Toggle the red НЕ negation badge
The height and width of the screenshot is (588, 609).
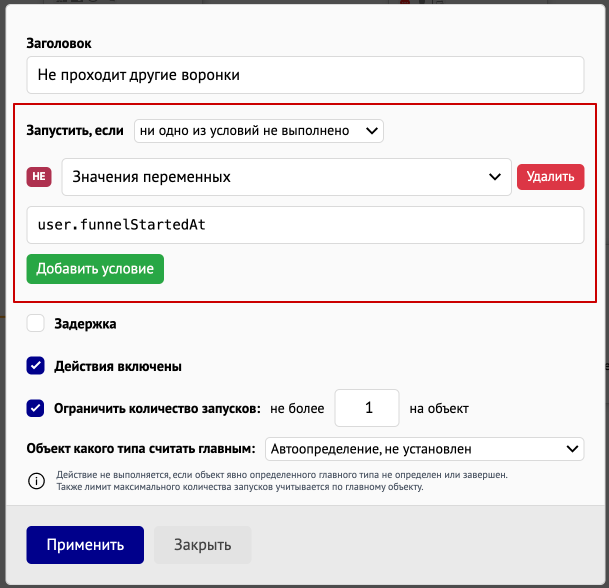click(39, 177)
